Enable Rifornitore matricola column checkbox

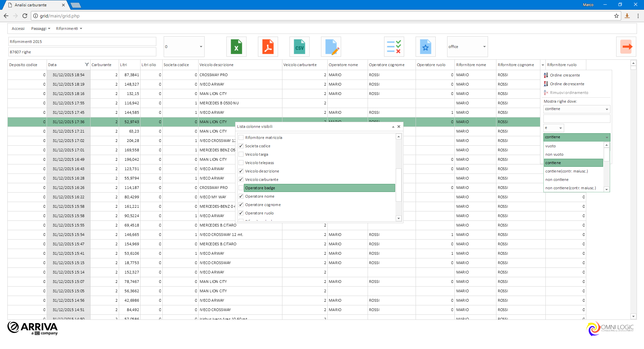point(241,138)
